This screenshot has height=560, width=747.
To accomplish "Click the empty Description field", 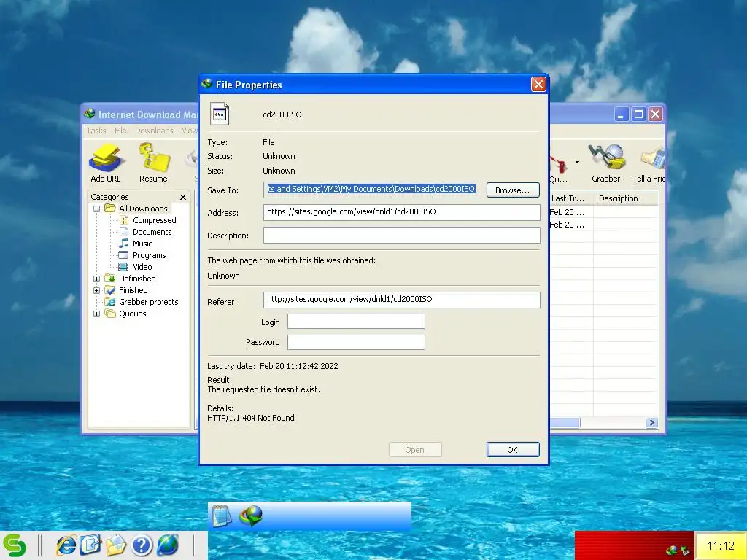I will (x=402, y=236).
